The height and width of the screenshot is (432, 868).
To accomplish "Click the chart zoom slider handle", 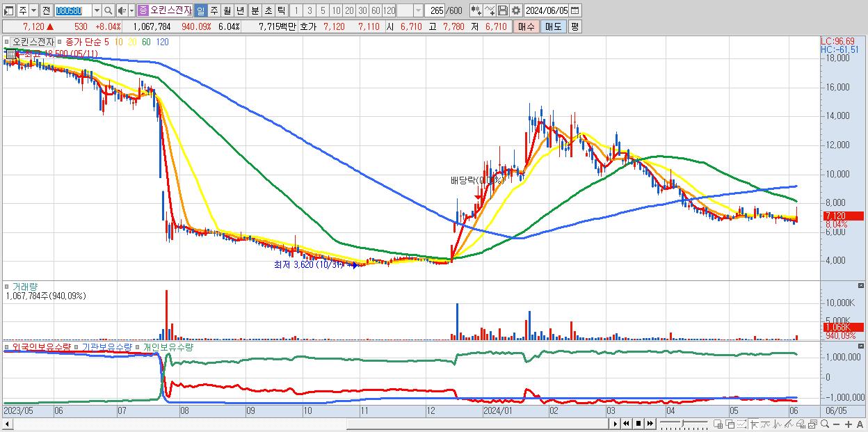I will click(x=682, y=423).
